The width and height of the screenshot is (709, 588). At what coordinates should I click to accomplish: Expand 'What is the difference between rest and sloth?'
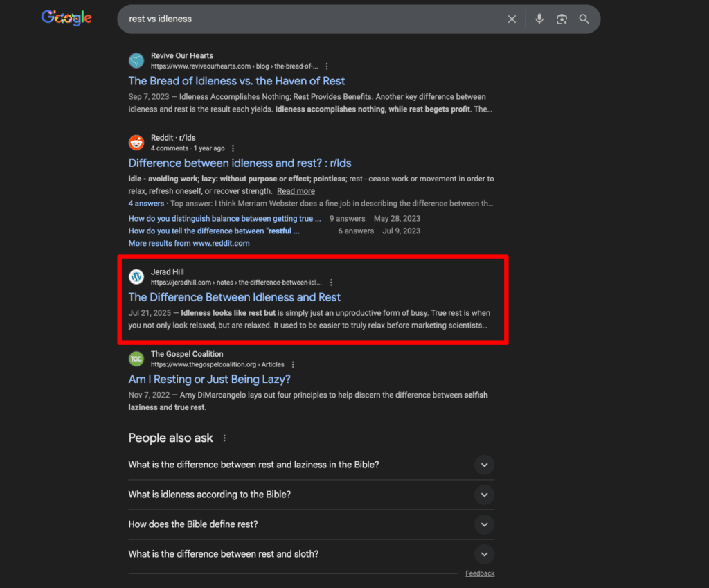point(484,554)
